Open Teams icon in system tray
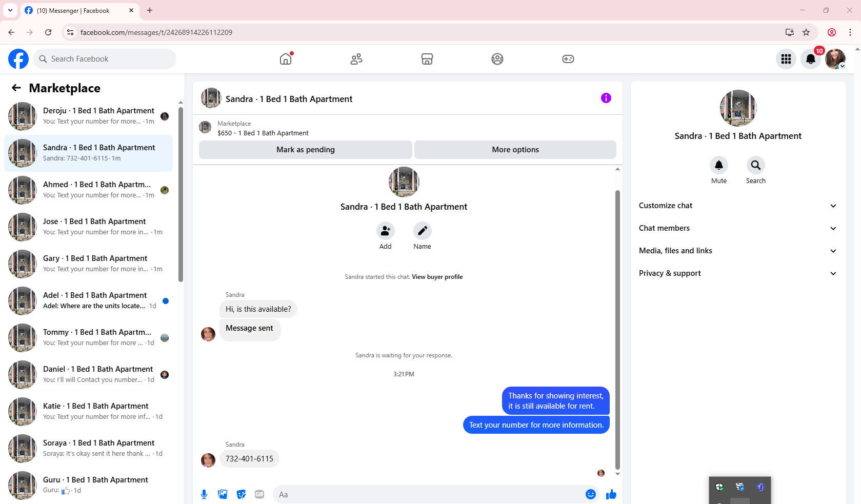The width and height of the screenshot is (861, 504). (x=760, y=487)
